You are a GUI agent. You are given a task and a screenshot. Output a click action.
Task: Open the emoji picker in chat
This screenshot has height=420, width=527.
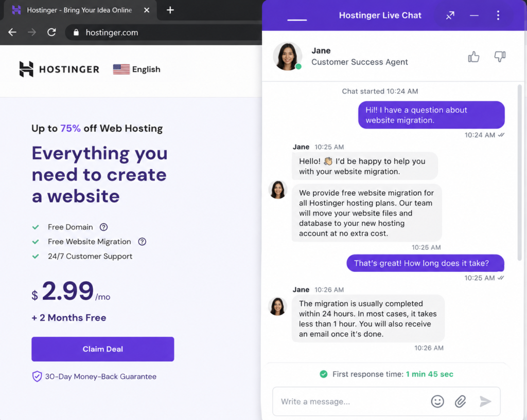tap(437, 401)
